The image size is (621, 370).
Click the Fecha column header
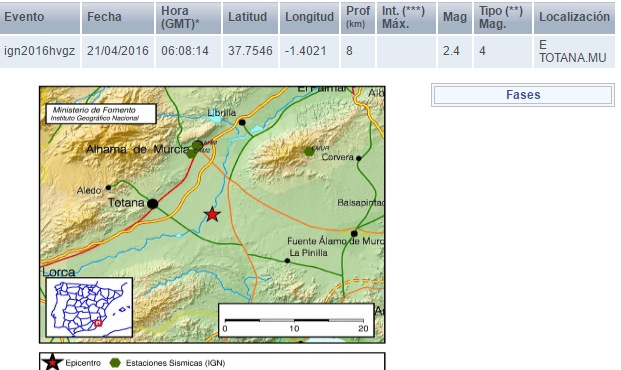[x=118, y=17]
